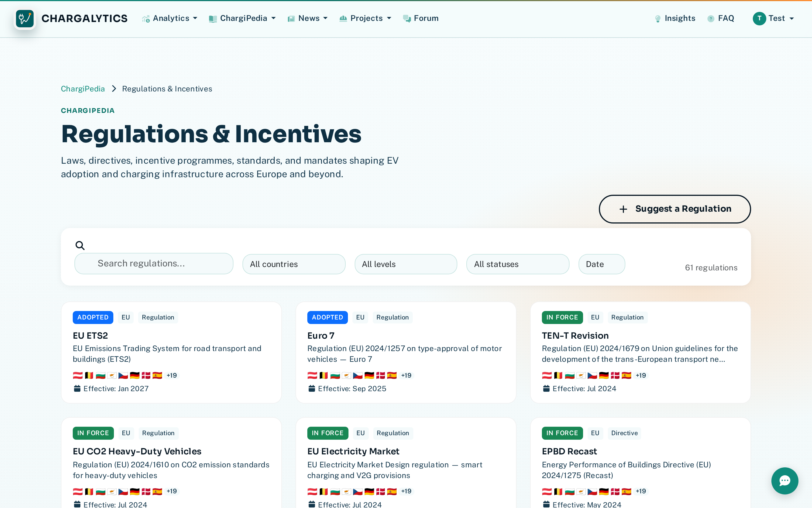Open the FAQ page
The width and height of the screenshot is (812, 508).
coord(721,18)
